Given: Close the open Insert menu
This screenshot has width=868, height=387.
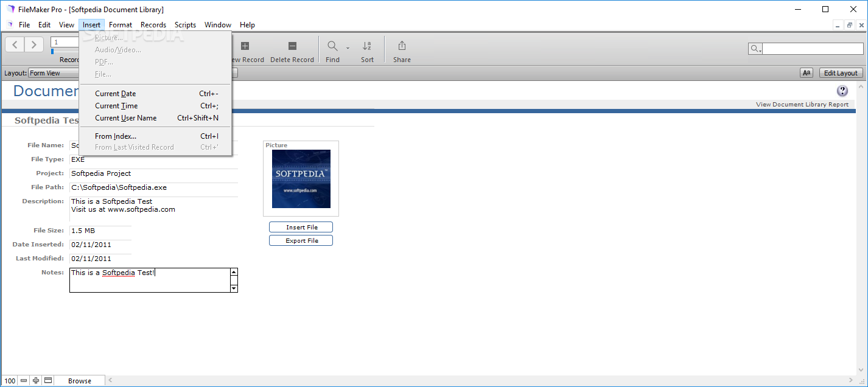Looking at the screenshot, I should (92, 25).
